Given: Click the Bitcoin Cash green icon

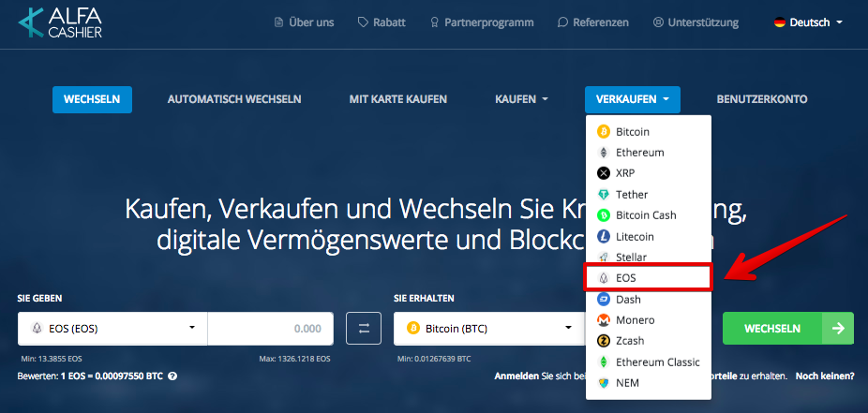Looking at the screenshot, I should tap(603, 215).
